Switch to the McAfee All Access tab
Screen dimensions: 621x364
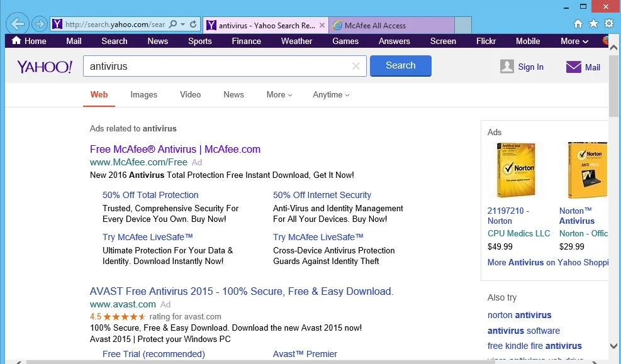[392, 25]
